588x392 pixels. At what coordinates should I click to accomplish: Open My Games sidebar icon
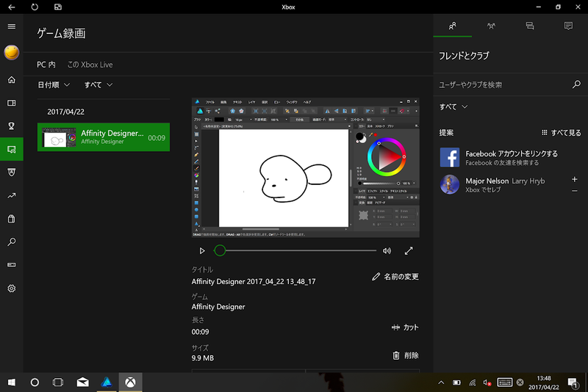click(x=12, y=103)
